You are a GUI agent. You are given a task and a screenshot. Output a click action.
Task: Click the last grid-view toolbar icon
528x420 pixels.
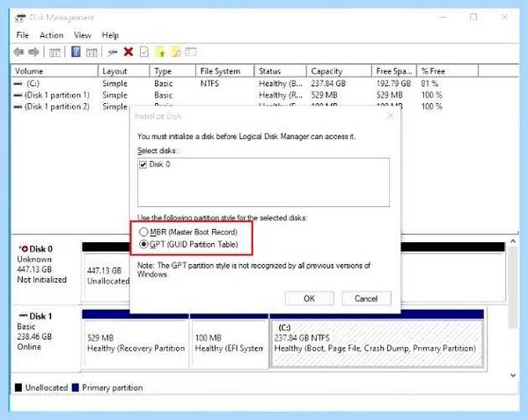pyautogui.click(x=191, y=52)
